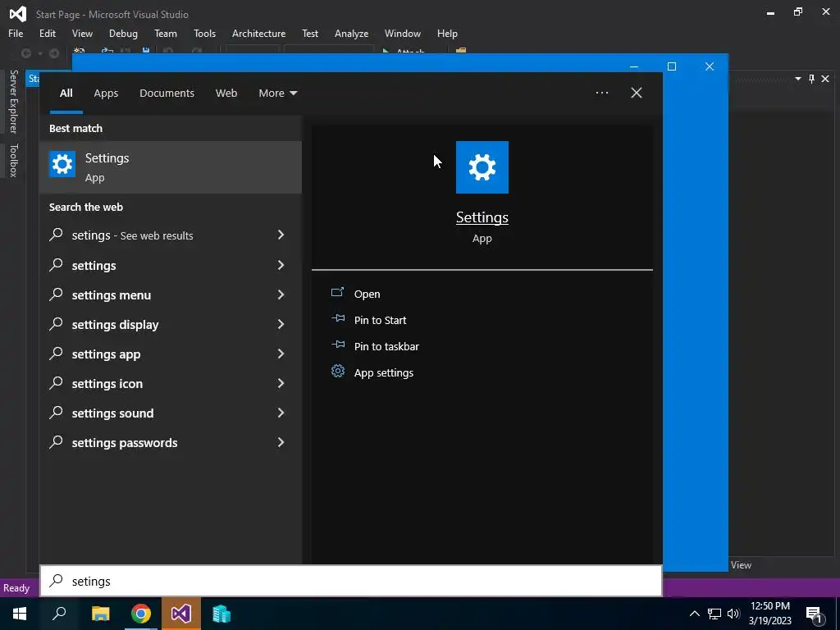Open the Team menu in Visual Studio
This screenshot has height=630, width=840.
pyautogui.click(x=166, y=33)
